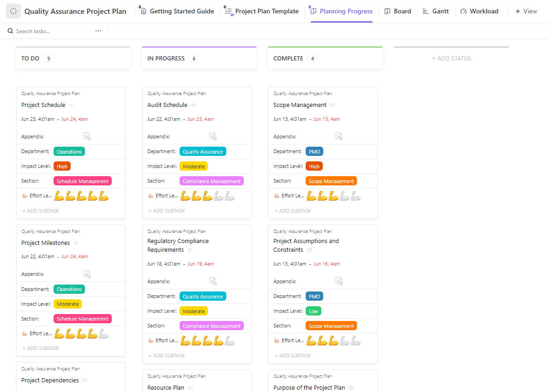The height and width of the screenshot is (392, 549).
Task: Click the Search tasks input field
Action: pos(51,31)
